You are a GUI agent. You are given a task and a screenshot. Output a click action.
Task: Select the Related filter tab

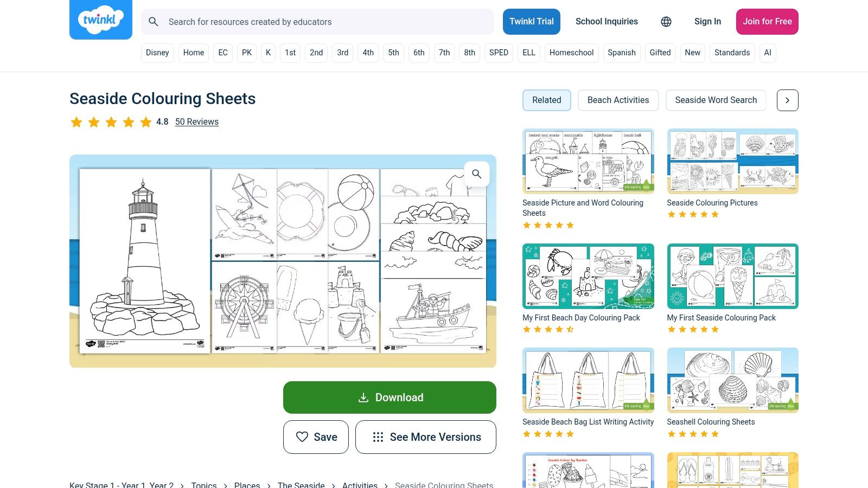546,100
